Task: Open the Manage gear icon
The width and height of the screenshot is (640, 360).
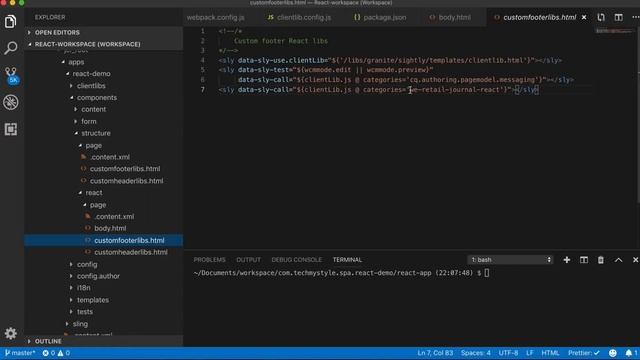Action: pos(11,333)
